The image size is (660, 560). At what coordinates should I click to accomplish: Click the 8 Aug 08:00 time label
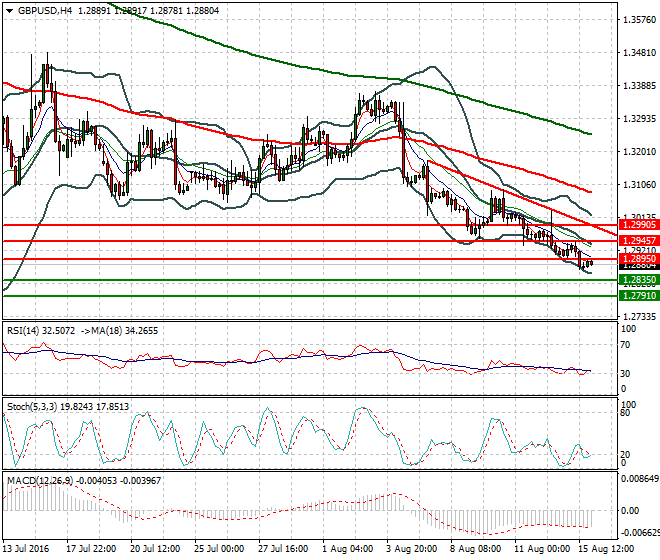[x=476, y=549]
